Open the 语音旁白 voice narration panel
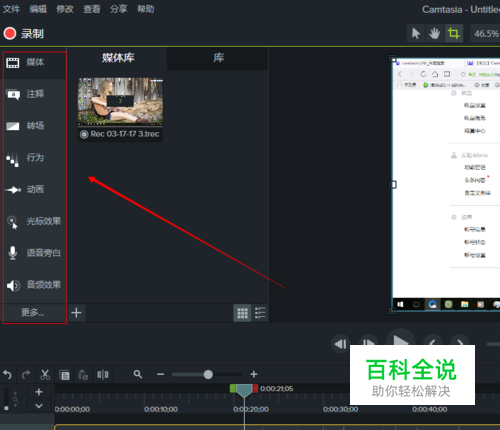The image size is (500, 430). click(x=34, y=253)
